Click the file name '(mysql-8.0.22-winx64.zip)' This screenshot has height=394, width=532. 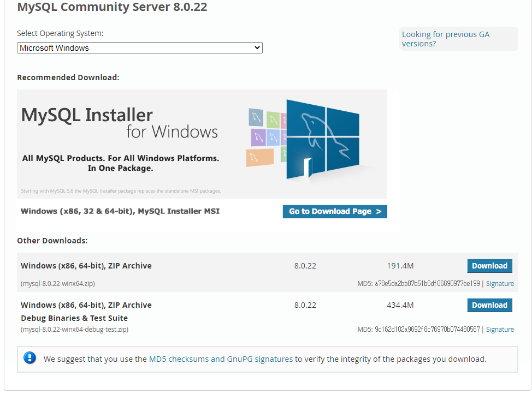(58, 283)
